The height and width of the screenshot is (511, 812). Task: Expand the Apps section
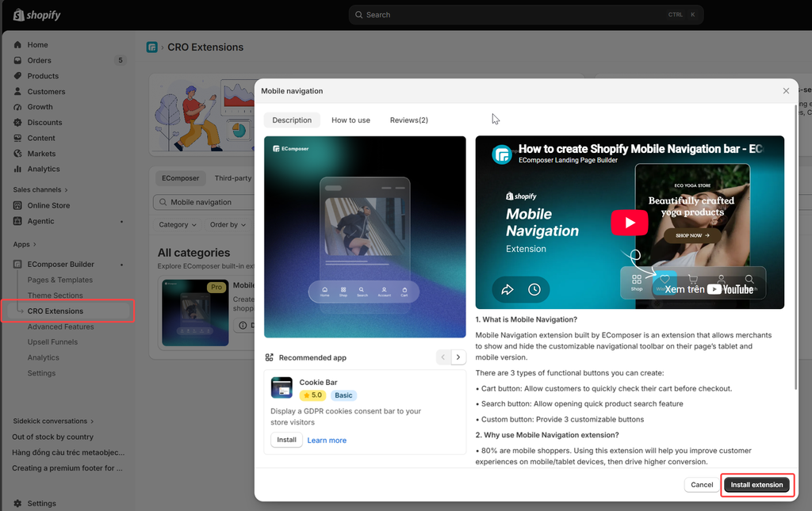pos(25,244)
